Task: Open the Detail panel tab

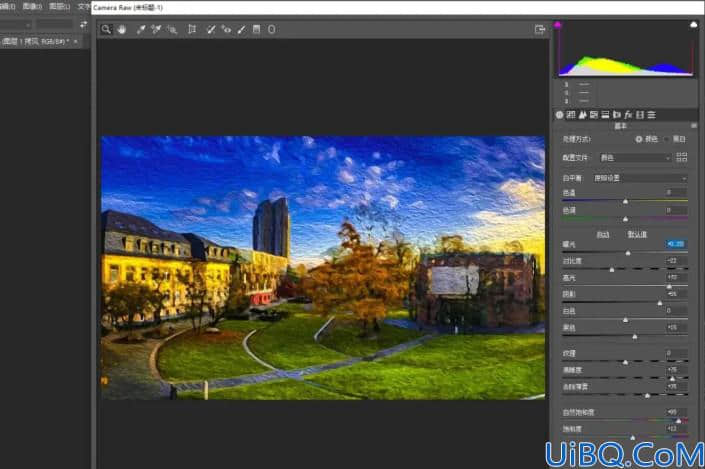Action: click(x=582, y=115)
